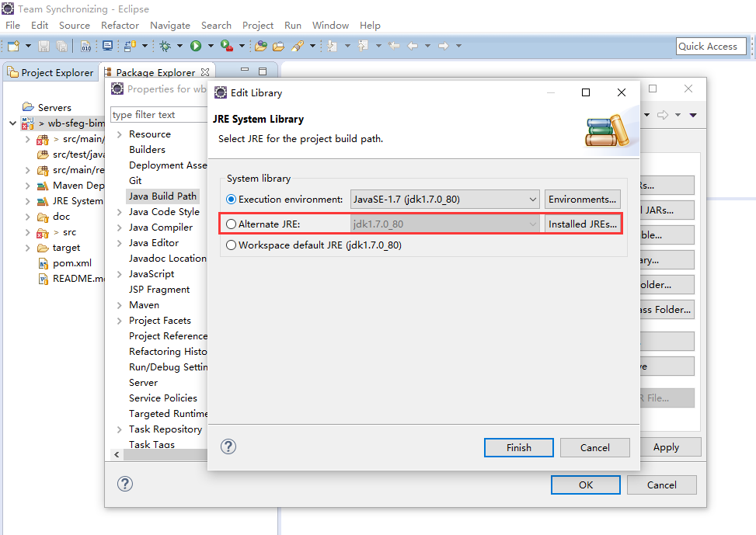Screen dimensions: 756x535
Task: Click the Save All icon in toolbar
Action: pos(61,46)
